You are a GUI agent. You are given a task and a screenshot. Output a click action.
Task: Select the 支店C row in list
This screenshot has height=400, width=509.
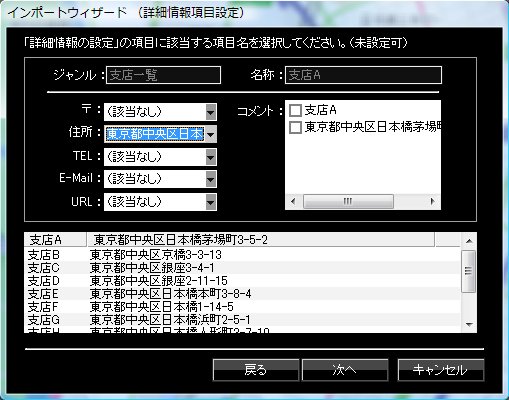(242, 268)
